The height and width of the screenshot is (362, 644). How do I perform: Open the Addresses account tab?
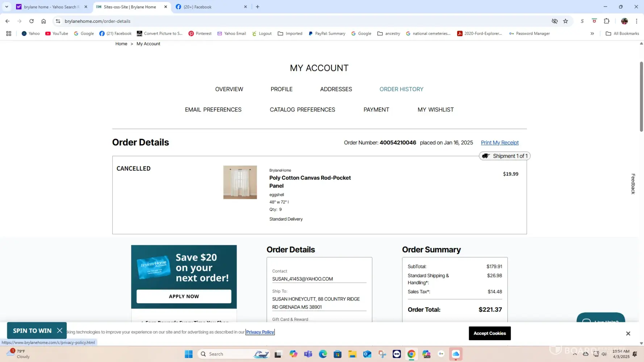pos(336,89)
